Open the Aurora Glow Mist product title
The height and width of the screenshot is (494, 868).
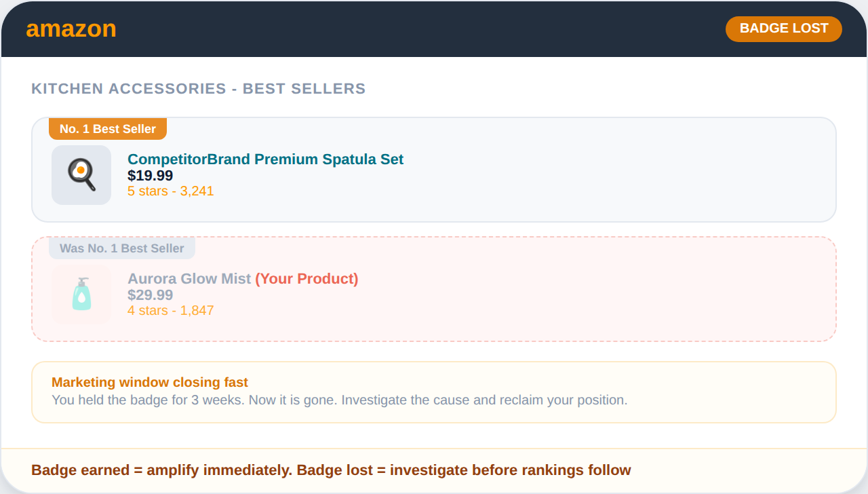coord(189,279)
